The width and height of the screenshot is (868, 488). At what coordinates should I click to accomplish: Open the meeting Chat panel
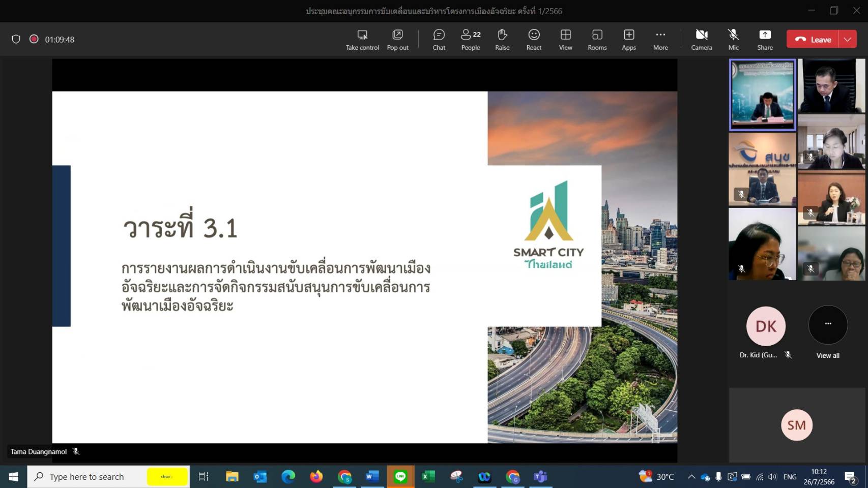click(x=439, y=40)
